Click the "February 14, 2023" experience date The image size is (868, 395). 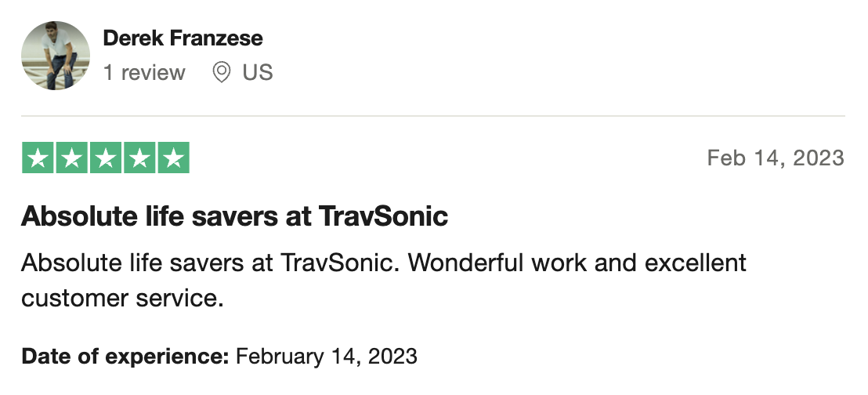pos(327,357)
